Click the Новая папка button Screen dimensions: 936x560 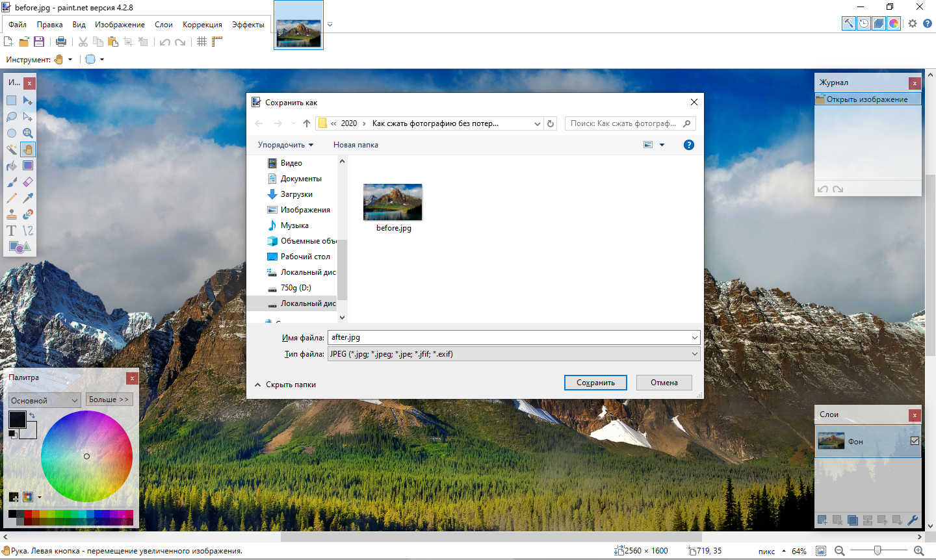(x=356, y=145)
